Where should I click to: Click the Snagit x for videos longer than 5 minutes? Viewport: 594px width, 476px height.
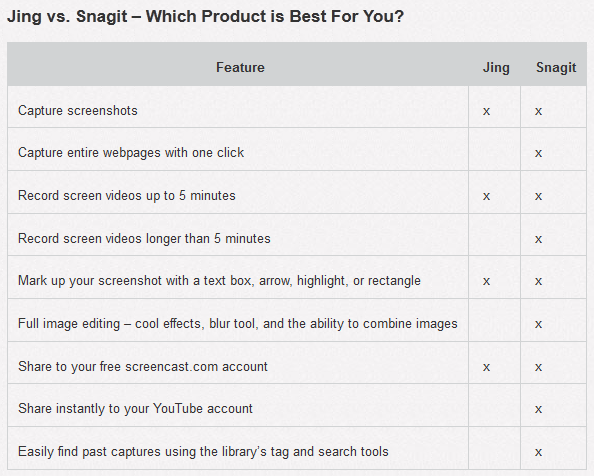pyautogui.click(x=538, y=239)
